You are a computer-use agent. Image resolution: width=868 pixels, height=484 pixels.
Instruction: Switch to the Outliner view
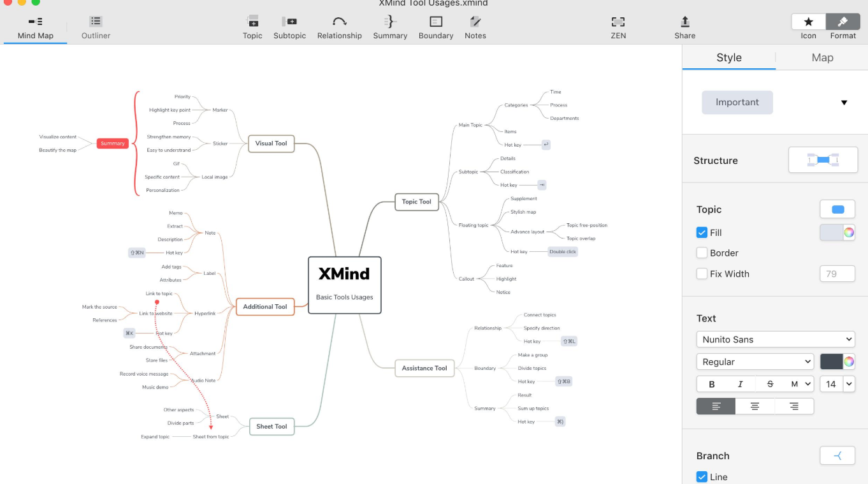point(96,27)
